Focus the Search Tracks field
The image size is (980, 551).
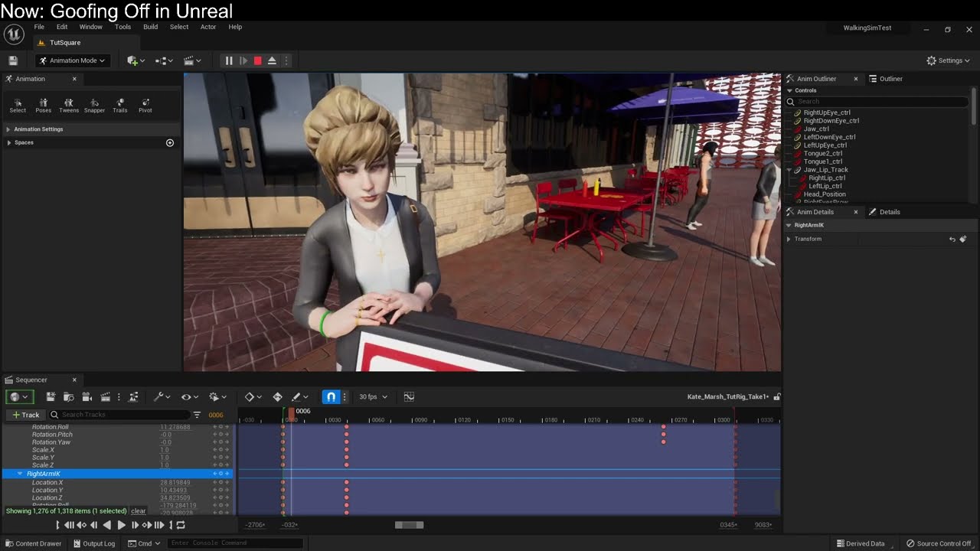[x=118, y=415]
